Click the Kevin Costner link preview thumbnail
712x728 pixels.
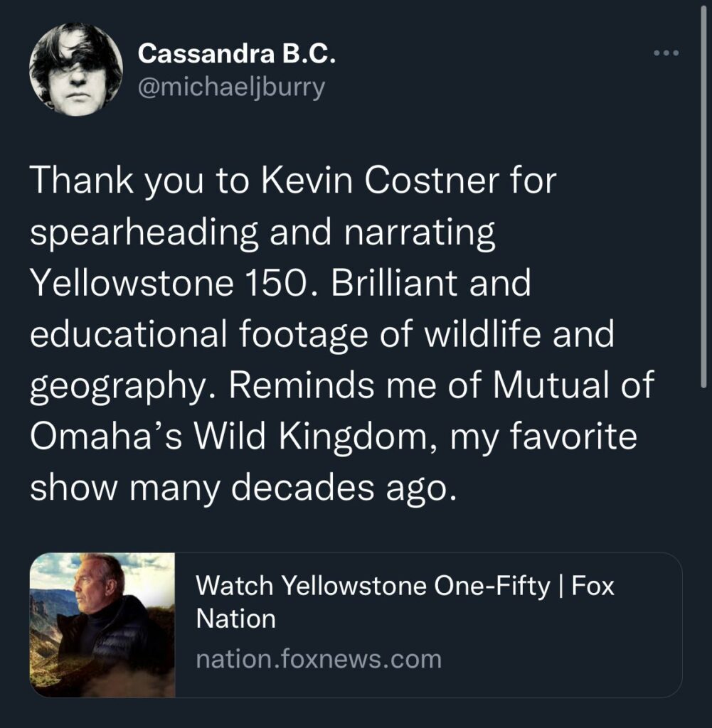[102, 624]
